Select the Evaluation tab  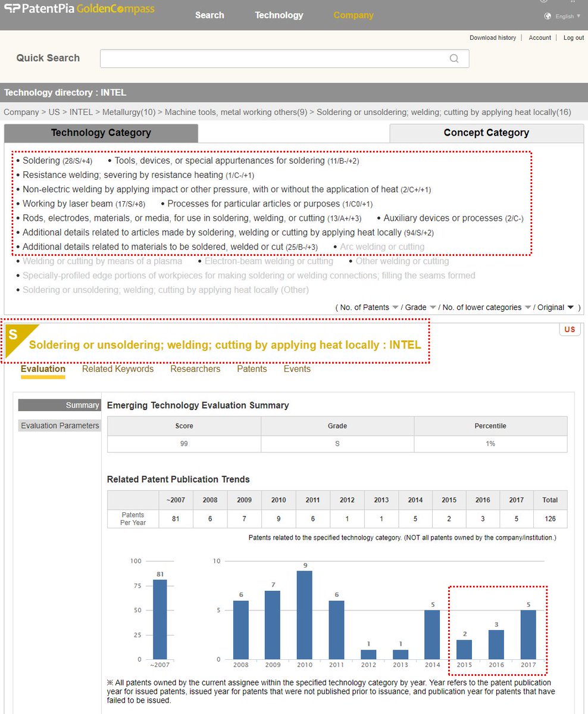[43, 369]
